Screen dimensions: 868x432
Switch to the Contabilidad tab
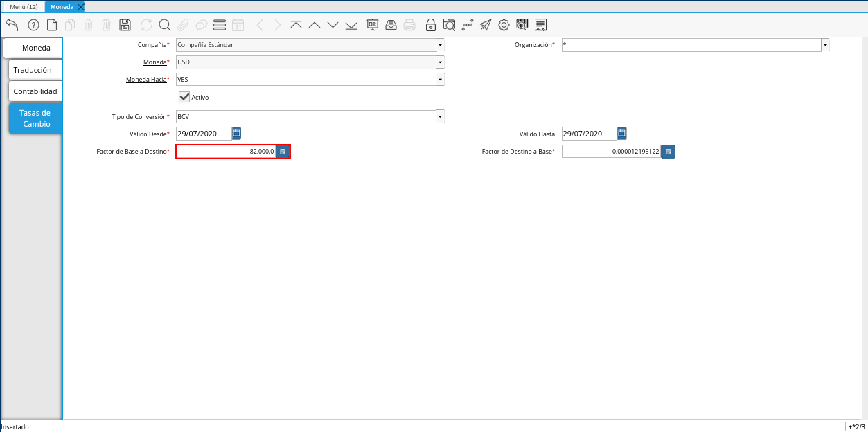(x=35, y=91)
